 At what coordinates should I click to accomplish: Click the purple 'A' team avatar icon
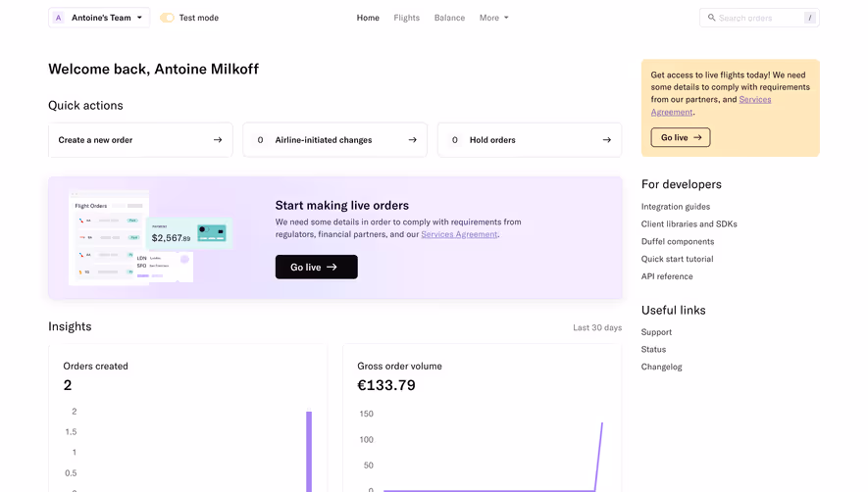(x=58, y=18)
